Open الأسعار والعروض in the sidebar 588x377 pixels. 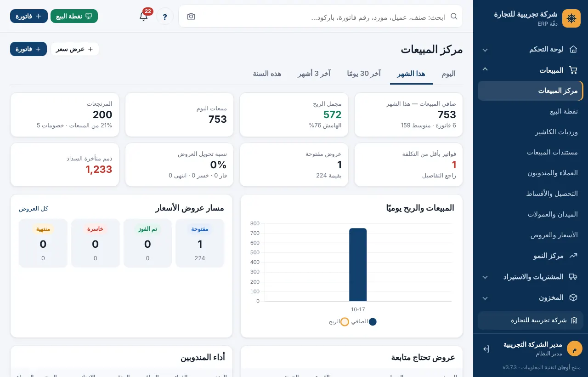(x=531, y=235)
